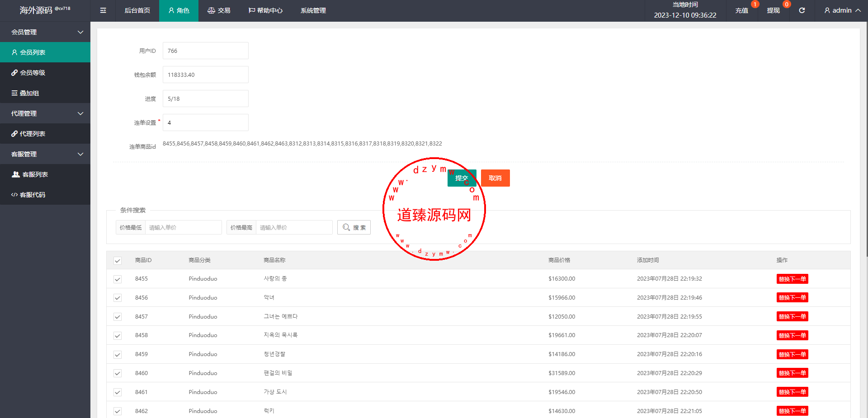This screenshot has width=868, height=418.
Task: Click the 商品价格 column header
Action: point(559,260)
